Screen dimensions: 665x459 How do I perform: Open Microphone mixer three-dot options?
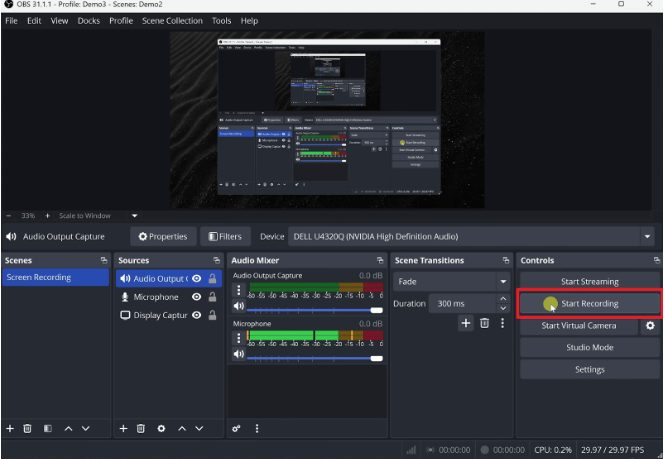point(238,337)
